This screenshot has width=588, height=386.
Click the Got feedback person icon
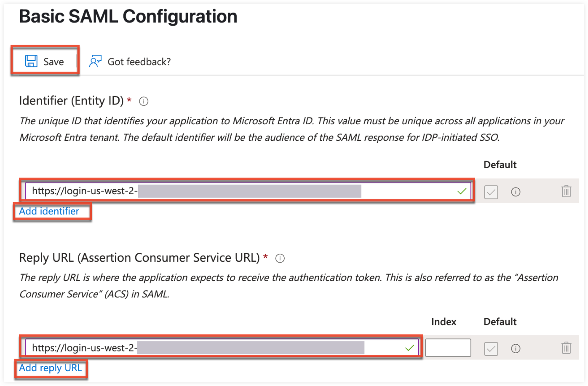tap(95, 61)
